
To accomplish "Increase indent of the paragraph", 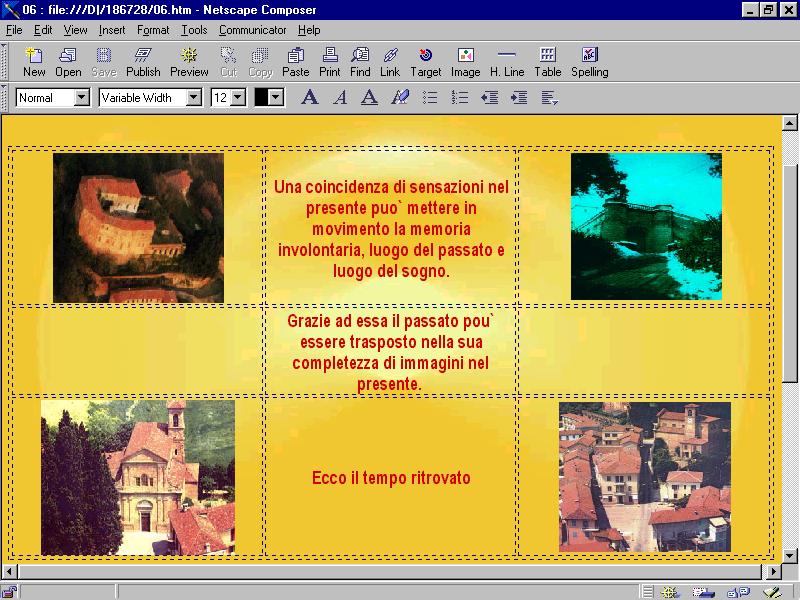I will (519, 97).
